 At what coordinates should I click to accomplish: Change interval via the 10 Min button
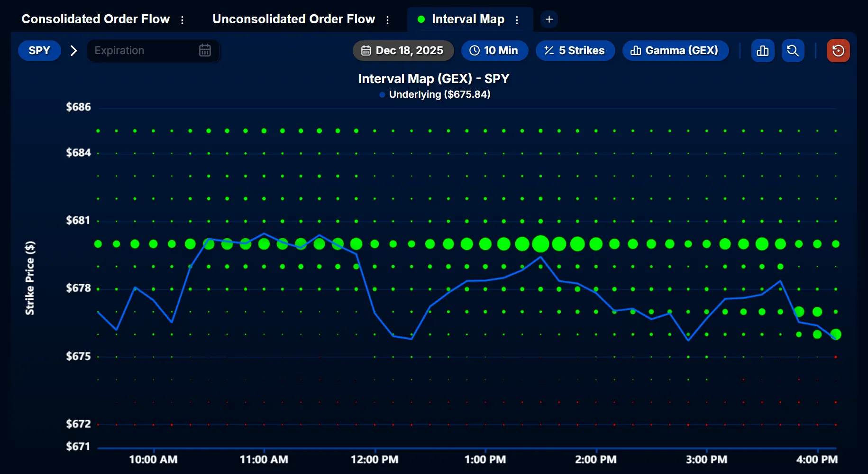point(494,50)
